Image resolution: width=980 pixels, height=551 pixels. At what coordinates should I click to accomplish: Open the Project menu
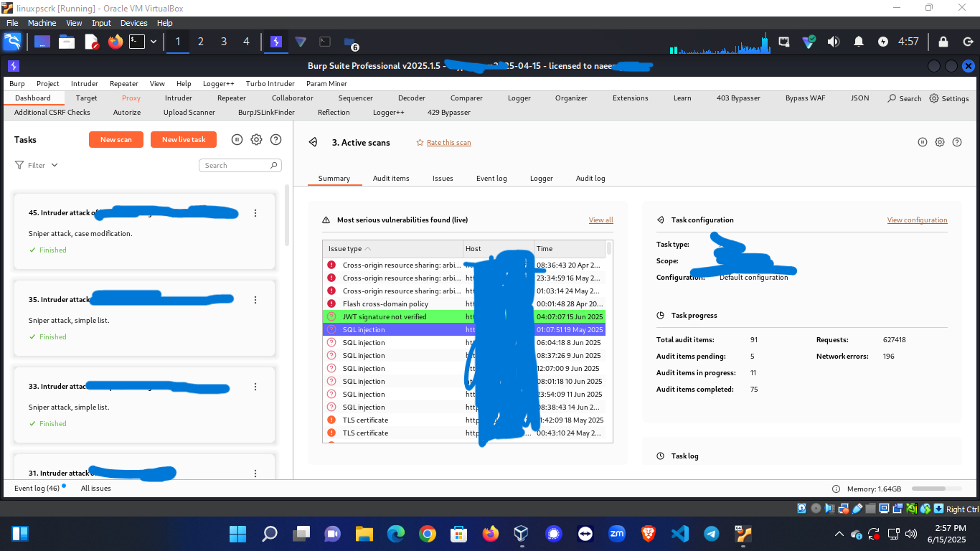(x=48, y=83)
